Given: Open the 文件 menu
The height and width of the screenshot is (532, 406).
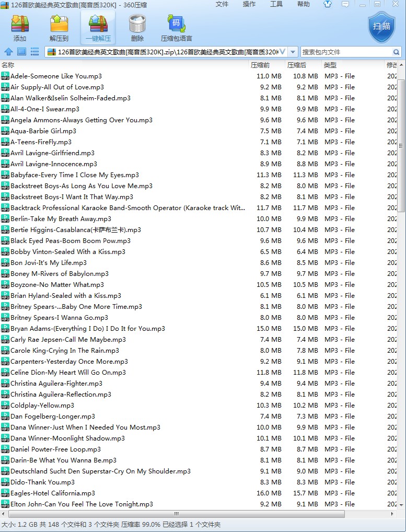Looking at the screenshot, I should (x=222, y=4).
